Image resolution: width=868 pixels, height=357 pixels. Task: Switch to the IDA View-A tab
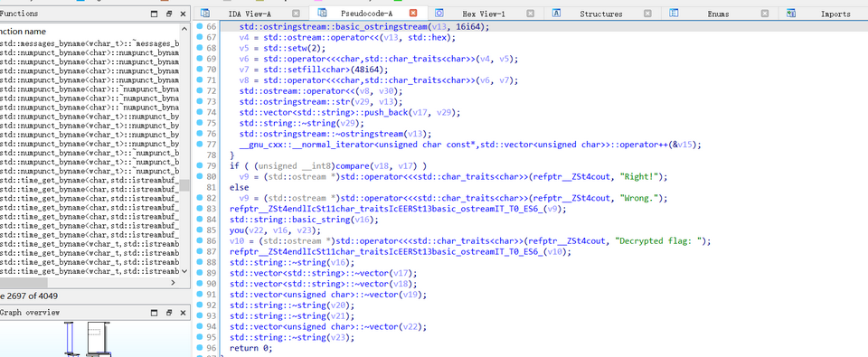250,14
